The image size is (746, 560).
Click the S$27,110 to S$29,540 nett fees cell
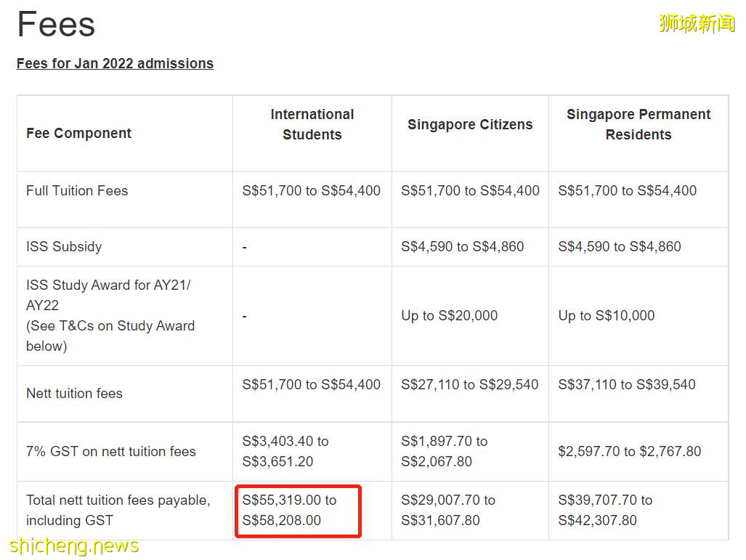469,385
